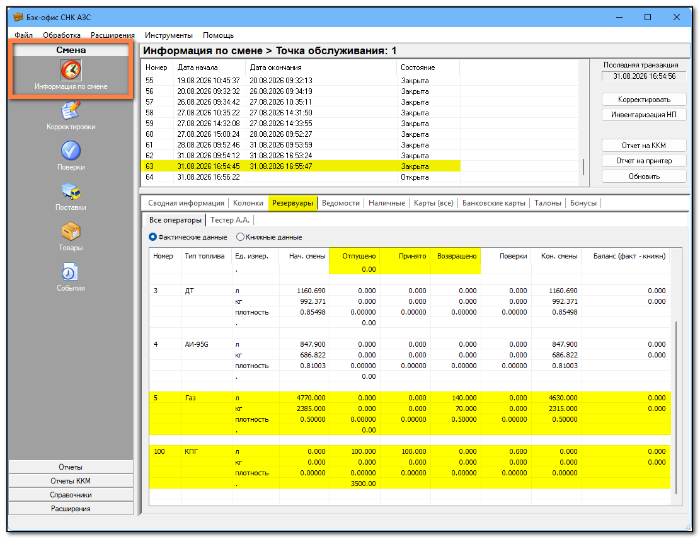Select shift row number 62

(x=300, y=155)
